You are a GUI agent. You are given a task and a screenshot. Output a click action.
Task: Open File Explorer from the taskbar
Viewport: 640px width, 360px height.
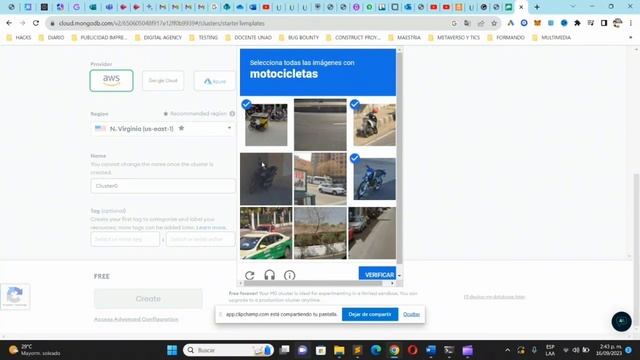coord(339,350)
